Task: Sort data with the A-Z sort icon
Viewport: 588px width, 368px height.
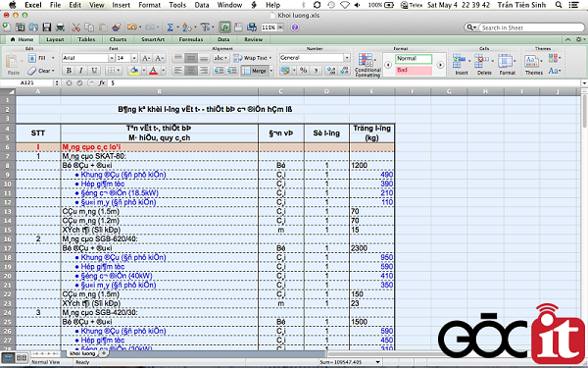Action: coord(186,27)
